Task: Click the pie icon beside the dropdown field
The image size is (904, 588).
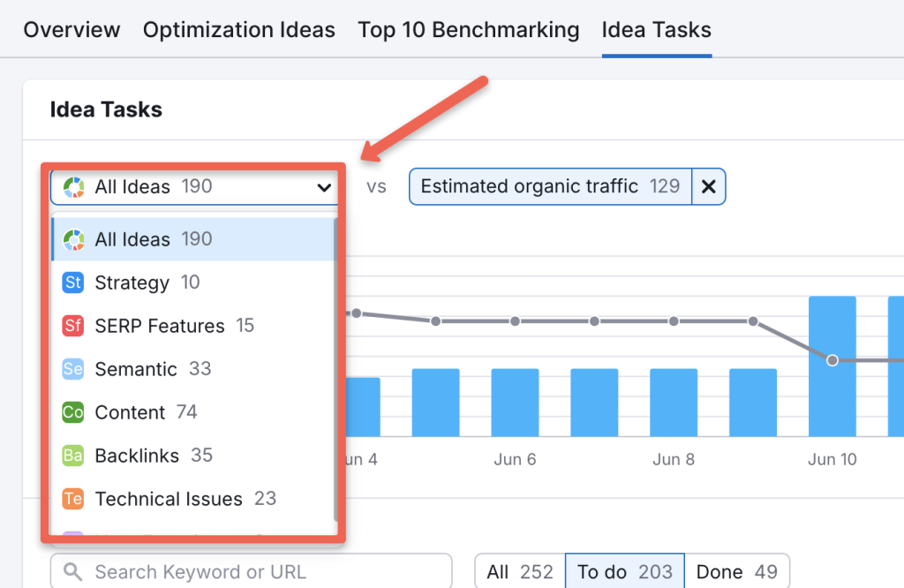Action: coord(75,186)
